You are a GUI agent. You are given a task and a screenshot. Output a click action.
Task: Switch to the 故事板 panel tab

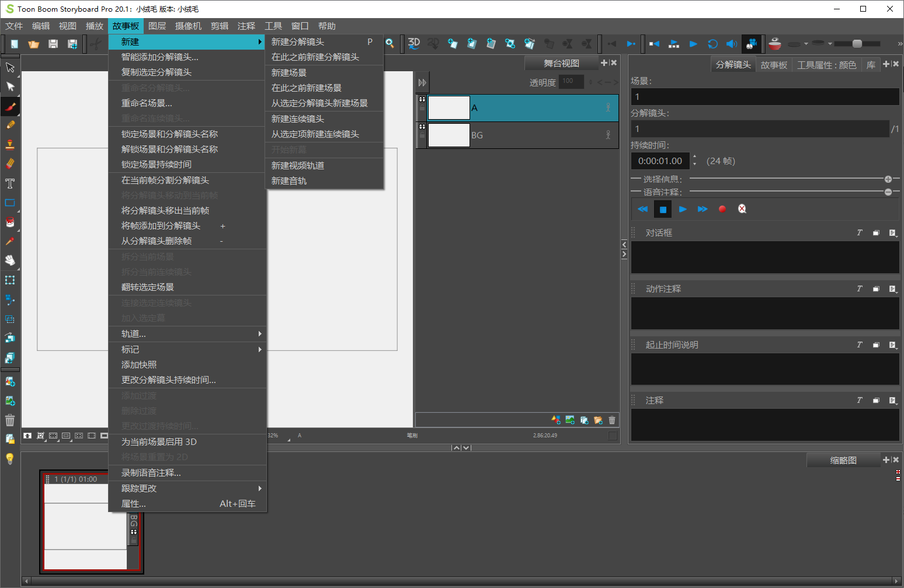click(774, 65)
